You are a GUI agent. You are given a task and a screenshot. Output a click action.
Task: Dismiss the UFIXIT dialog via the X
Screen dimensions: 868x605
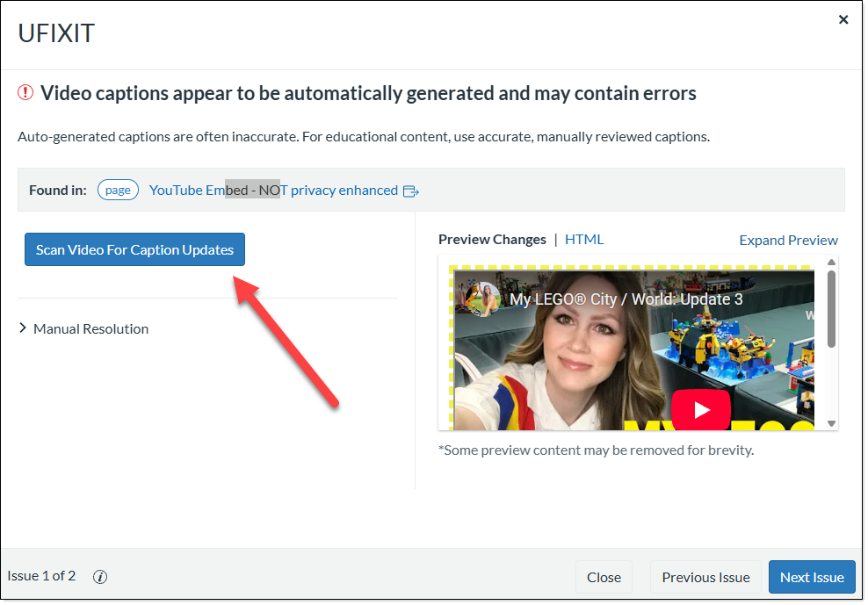843,18
